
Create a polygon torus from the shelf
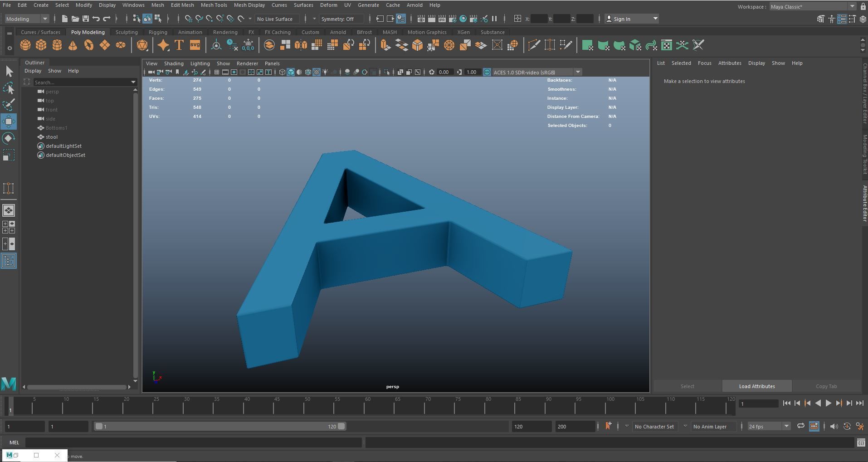(x=89, y=45)
